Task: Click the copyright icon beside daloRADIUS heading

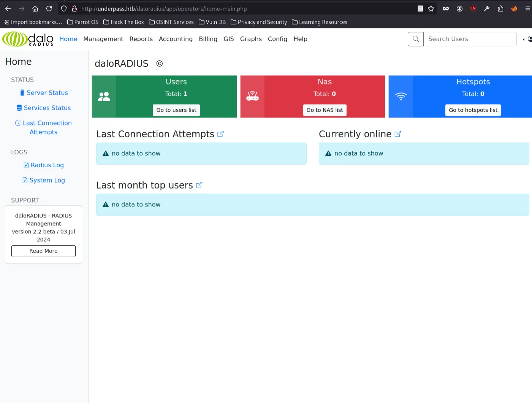Action: tap(160, 63)
